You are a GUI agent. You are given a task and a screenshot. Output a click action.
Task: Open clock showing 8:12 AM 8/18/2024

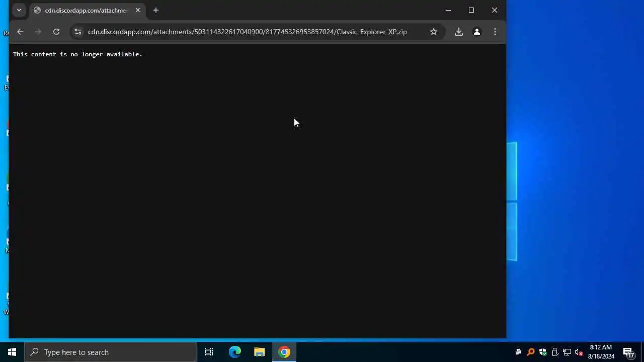click(x=601, y=352)
